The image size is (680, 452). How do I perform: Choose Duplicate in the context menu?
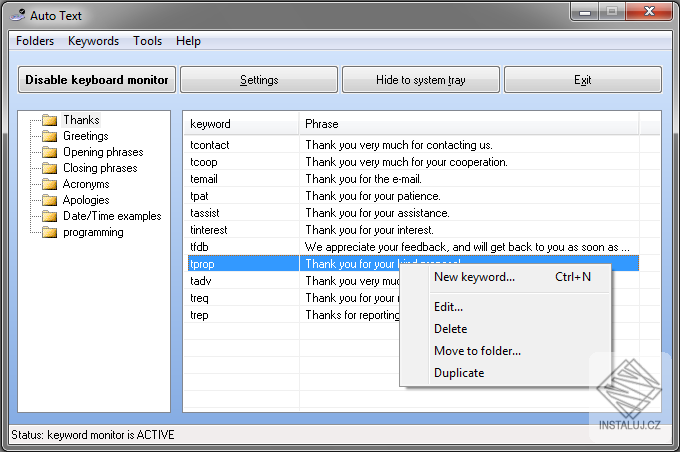point(459,373)
